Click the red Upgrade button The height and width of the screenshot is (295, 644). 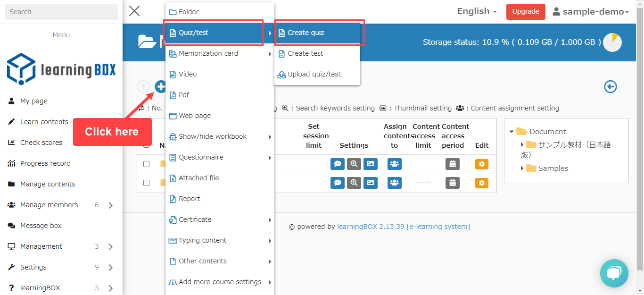point(525,12)
